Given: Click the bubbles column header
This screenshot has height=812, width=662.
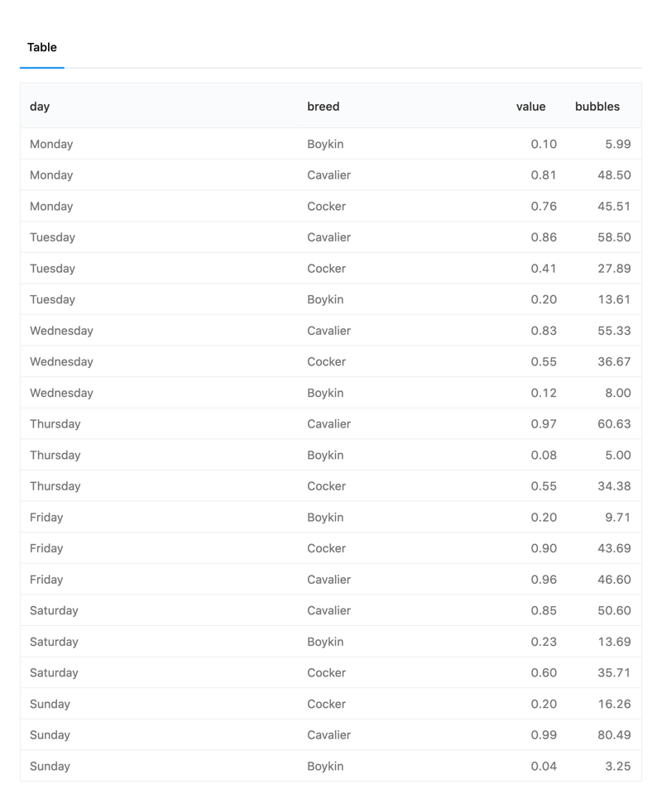Looking at the screenshot, I should point(597,107).
